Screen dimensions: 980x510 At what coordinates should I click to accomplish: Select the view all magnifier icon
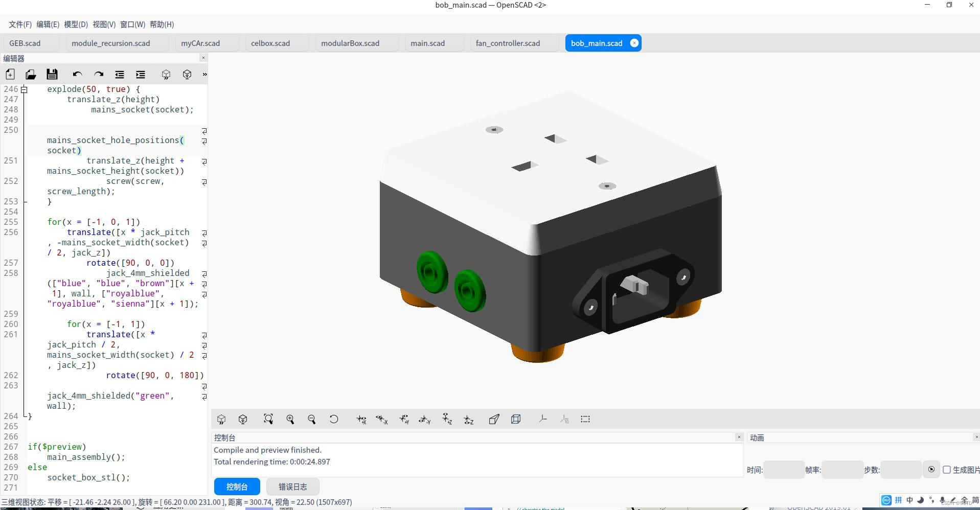pyautogui.click(x=268, y=419)
